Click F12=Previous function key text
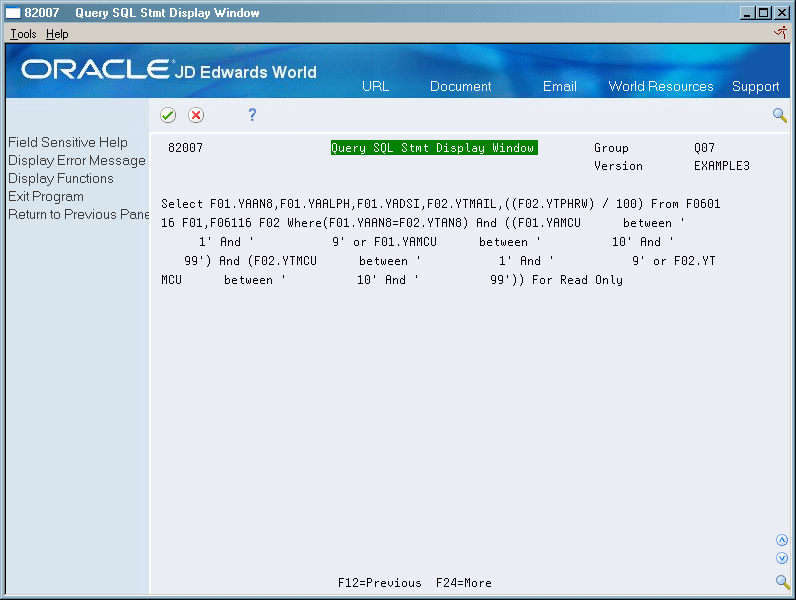 pos(380,583)
